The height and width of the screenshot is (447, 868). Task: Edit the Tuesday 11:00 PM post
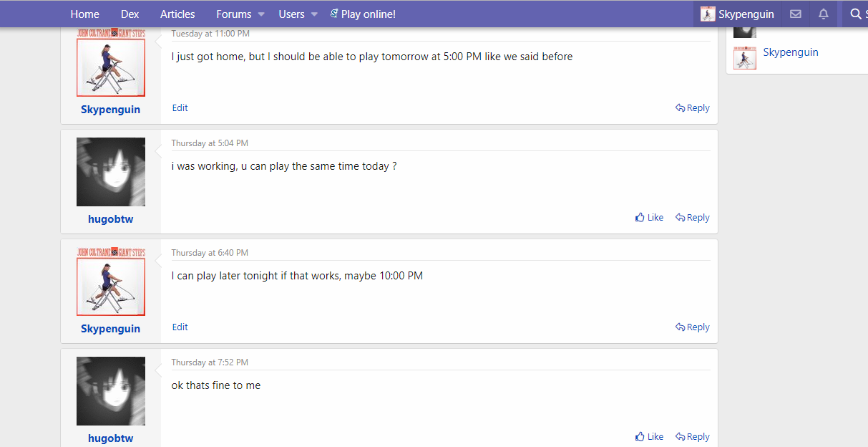(180, 108)
